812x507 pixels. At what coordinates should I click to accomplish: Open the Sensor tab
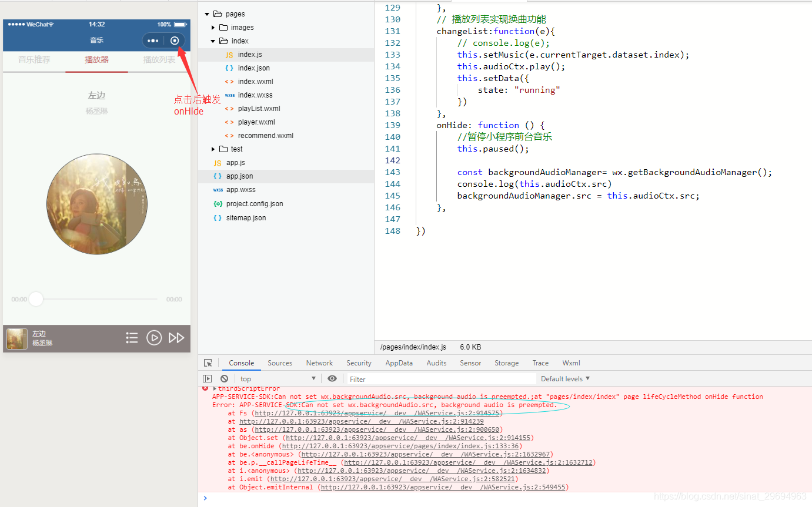tap(470, 363)
